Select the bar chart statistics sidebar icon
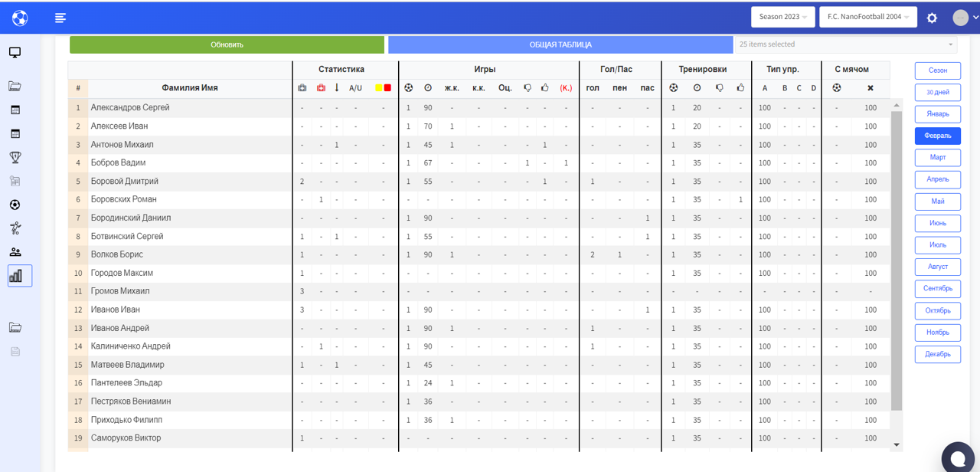This screenshot has height=472, width=980. [16, 276]
